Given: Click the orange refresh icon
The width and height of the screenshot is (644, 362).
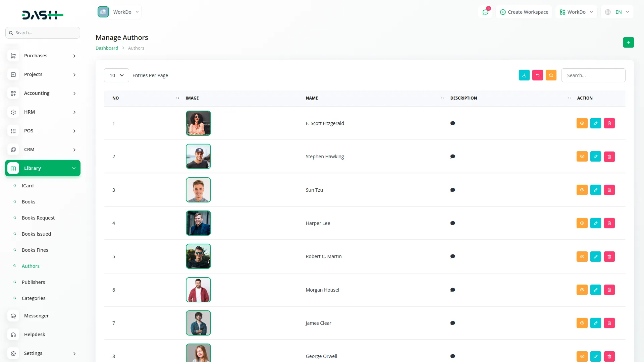Looking at the screenshot, I should click(x=551, y=75).
